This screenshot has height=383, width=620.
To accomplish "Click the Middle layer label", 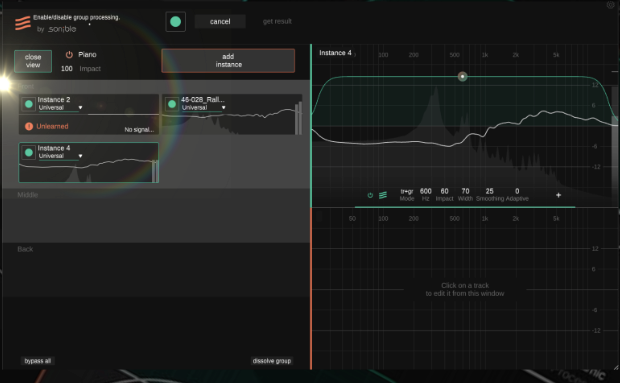I will click(28, 194).
